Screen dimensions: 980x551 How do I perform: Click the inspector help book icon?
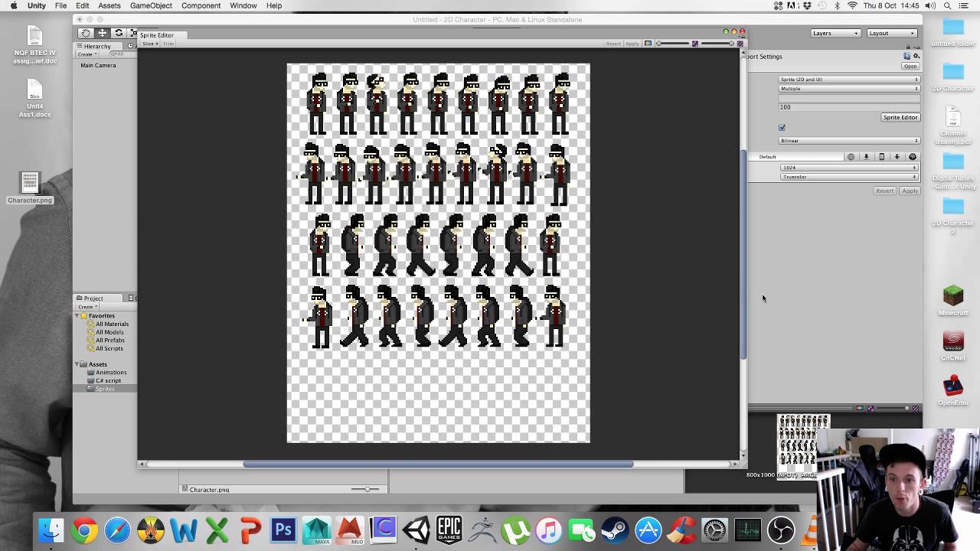(x=906, y=56)
